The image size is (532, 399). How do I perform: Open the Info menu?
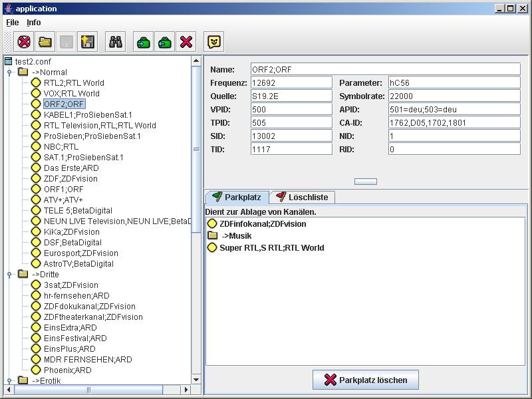coord(34,23)
